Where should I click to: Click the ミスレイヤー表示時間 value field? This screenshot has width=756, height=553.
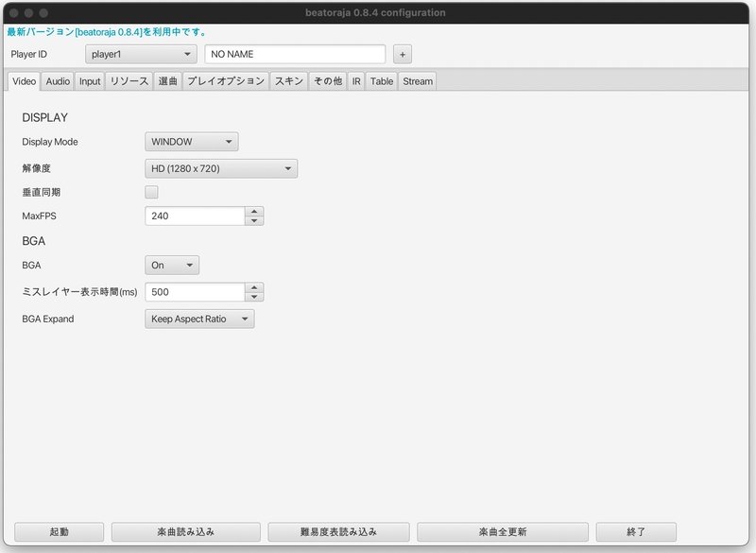195,292
